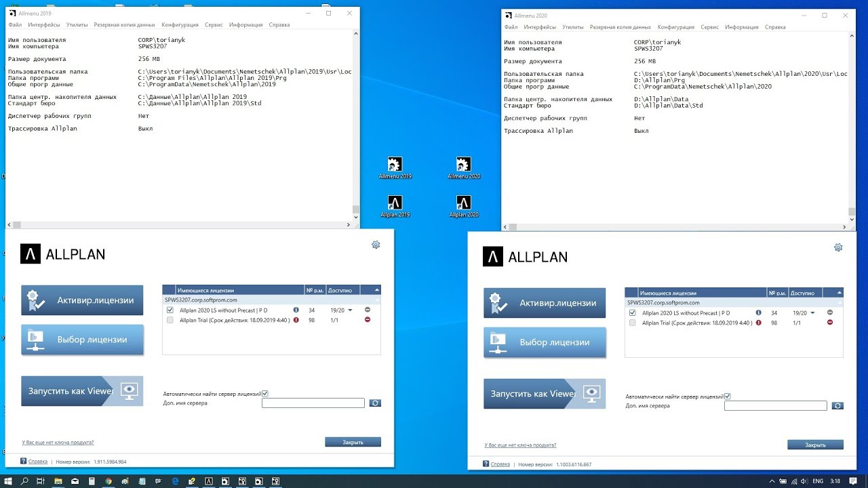Screen dimensions: 868x488
Task: Open Справка link in right dialog footer
Action: point(500,464)
